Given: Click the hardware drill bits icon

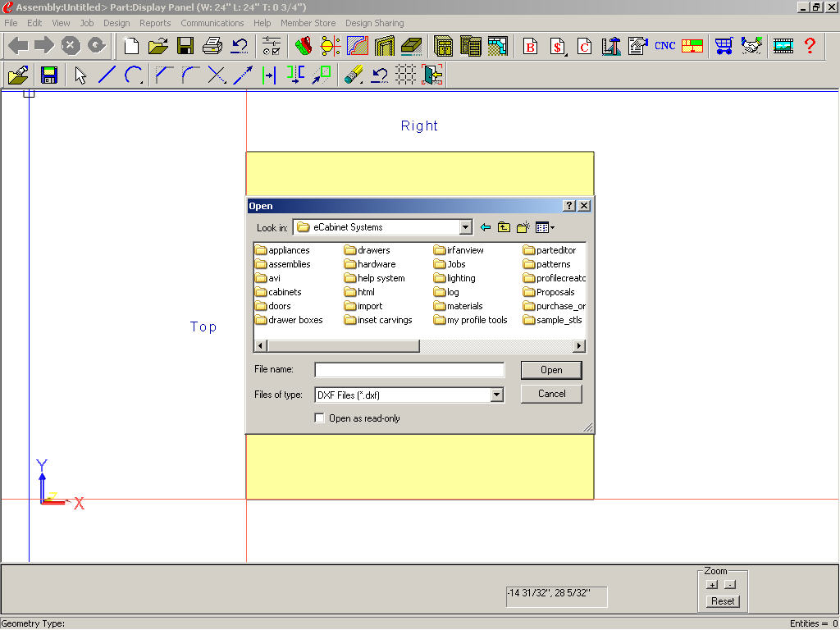Looking at the screenshot, I should pyautogui.click(x=304, y=46).
